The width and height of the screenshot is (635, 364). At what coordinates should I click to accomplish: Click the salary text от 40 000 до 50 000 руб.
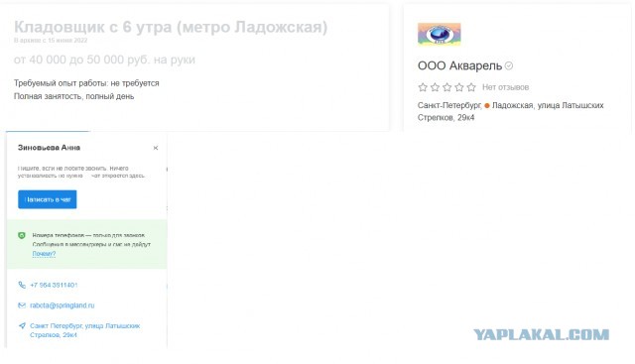pyautogui.click(x=104, y=60)
